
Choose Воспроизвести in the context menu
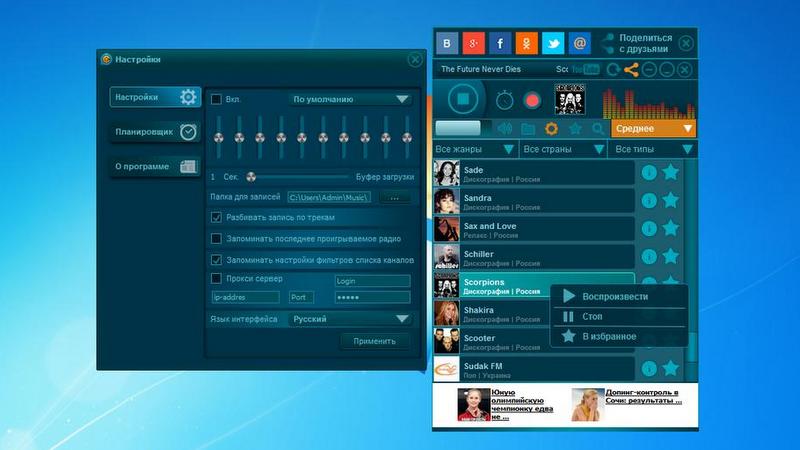[619, 296]
